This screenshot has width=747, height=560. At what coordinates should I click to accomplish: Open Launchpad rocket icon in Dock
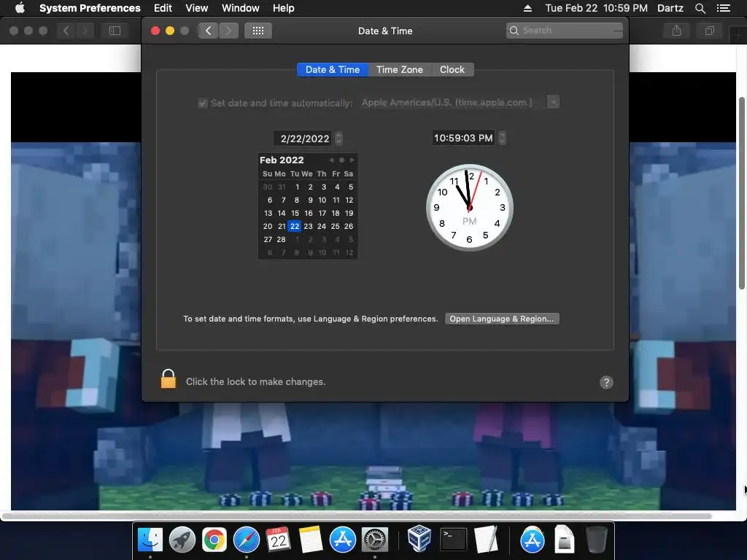point(182,540)
